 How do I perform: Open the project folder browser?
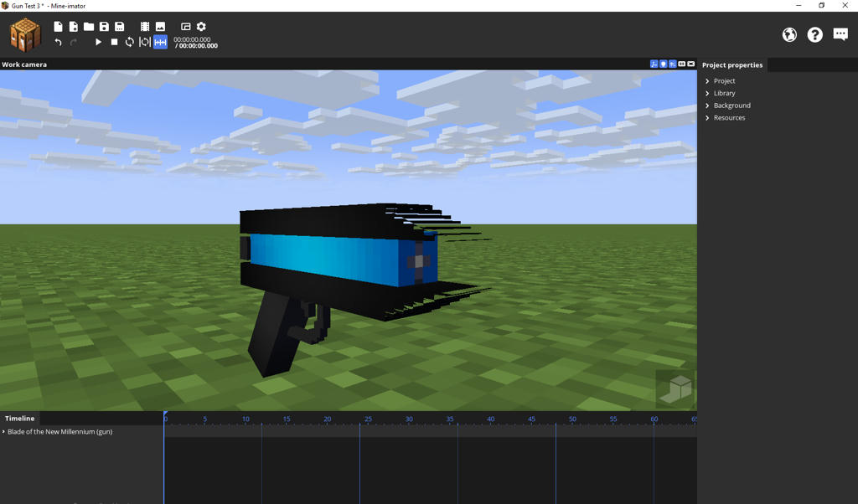[x=89, y=26]
